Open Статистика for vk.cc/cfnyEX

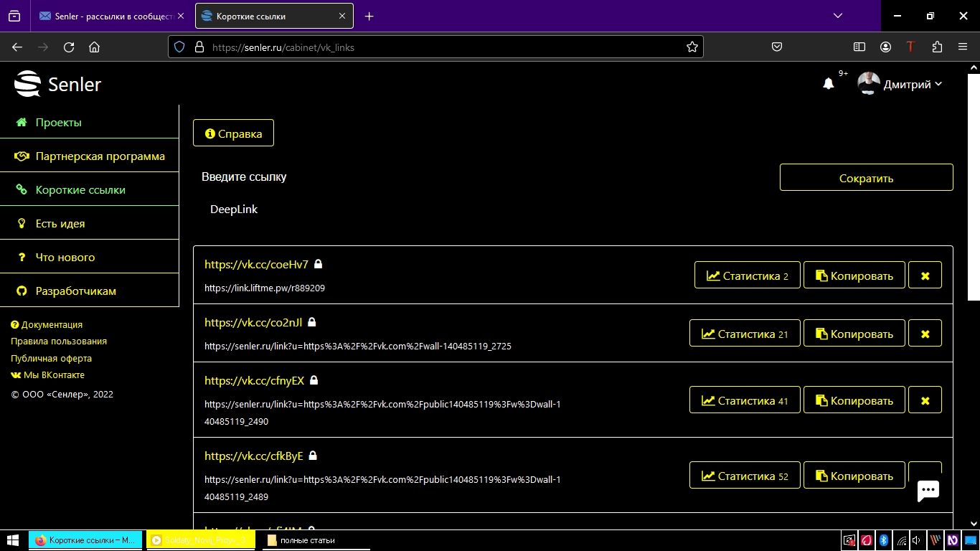(x=745, y=400)
